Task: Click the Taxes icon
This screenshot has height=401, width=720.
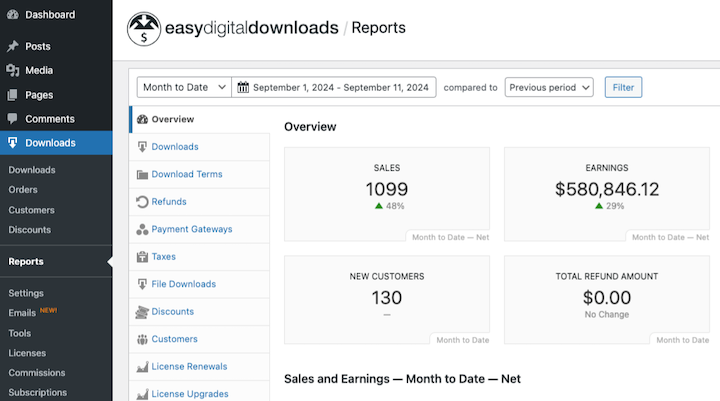Action: coord(142,257)
